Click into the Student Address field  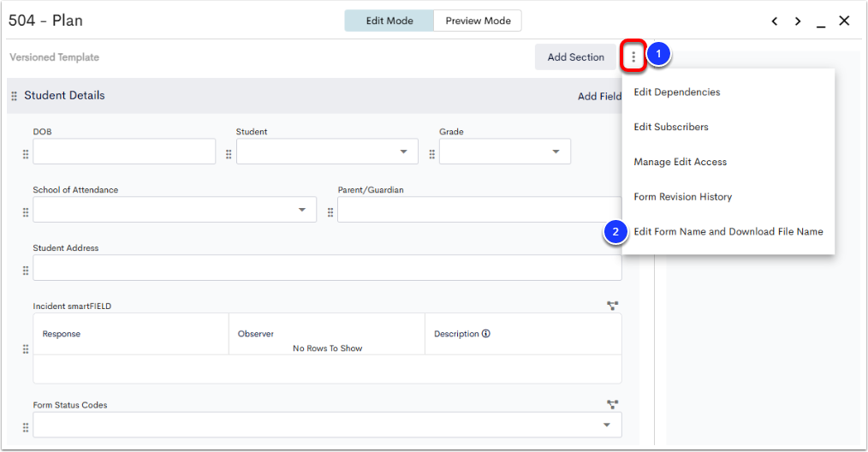click(x=327, y=268)
